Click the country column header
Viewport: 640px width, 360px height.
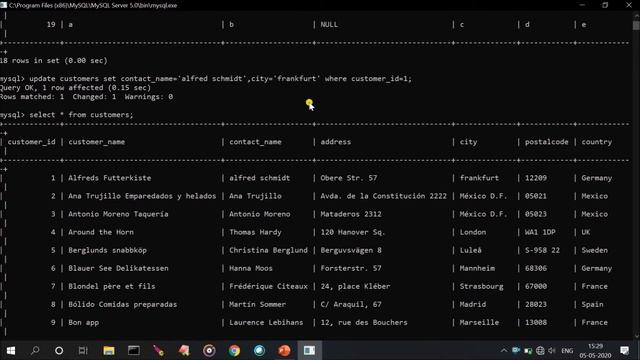(597, 142)
